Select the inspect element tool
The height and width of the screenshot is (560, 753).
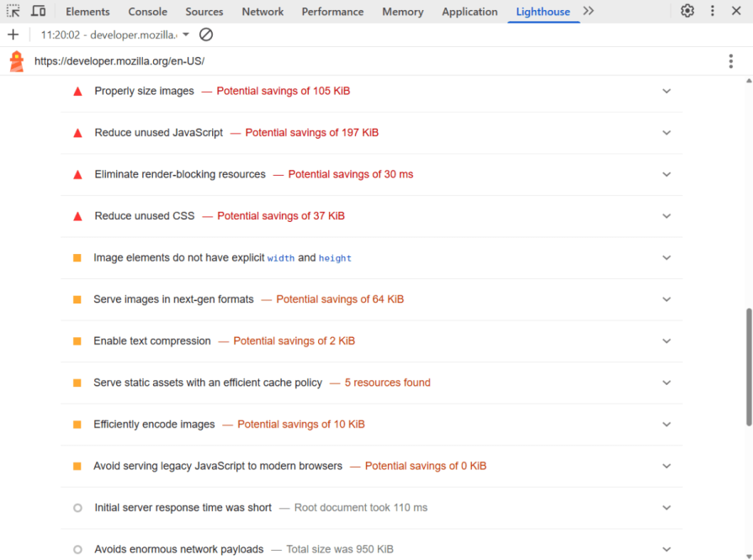tap(14, 11)
